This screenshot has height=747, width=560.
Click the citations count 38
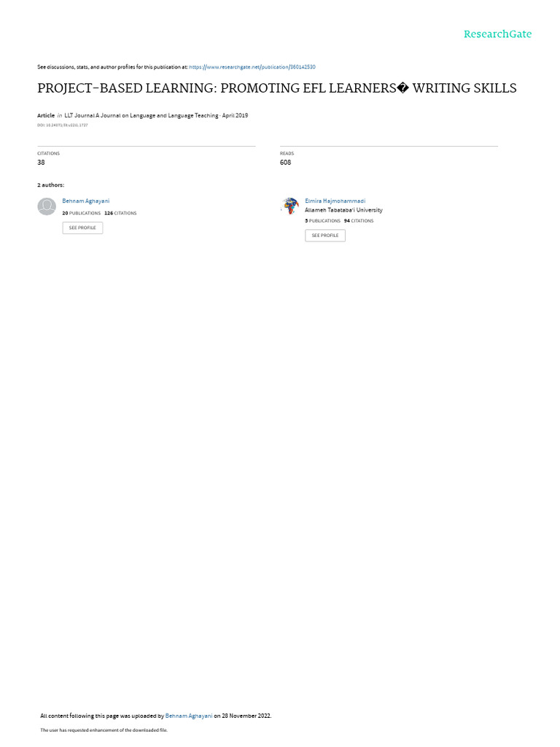41,163
